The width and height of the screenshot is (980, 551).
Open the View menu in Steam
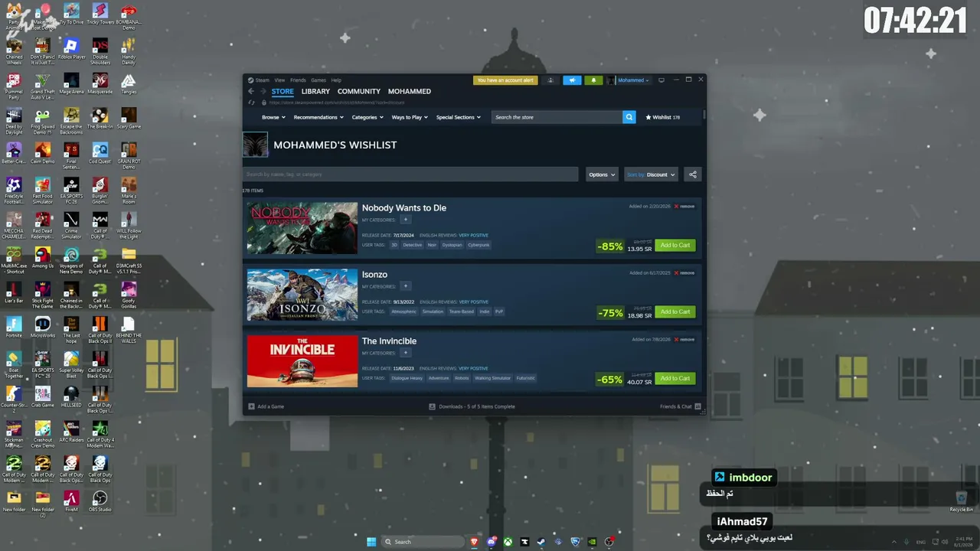(x=279, y=80)
